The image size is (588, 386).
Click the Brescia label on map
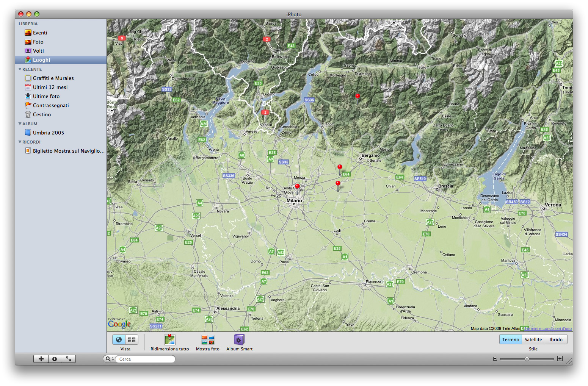(445, 186)
